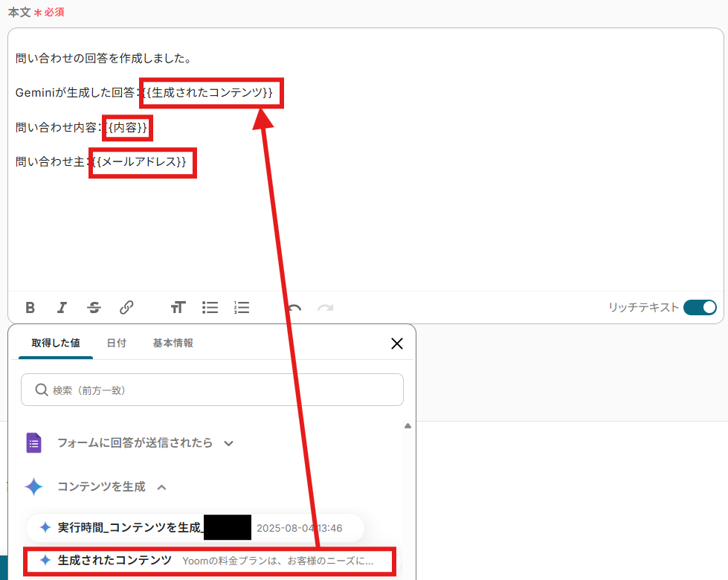Click the {{メールアドレス}} placeholder
Viewport: 728px width, 580px height.
(x=141, y=161)
